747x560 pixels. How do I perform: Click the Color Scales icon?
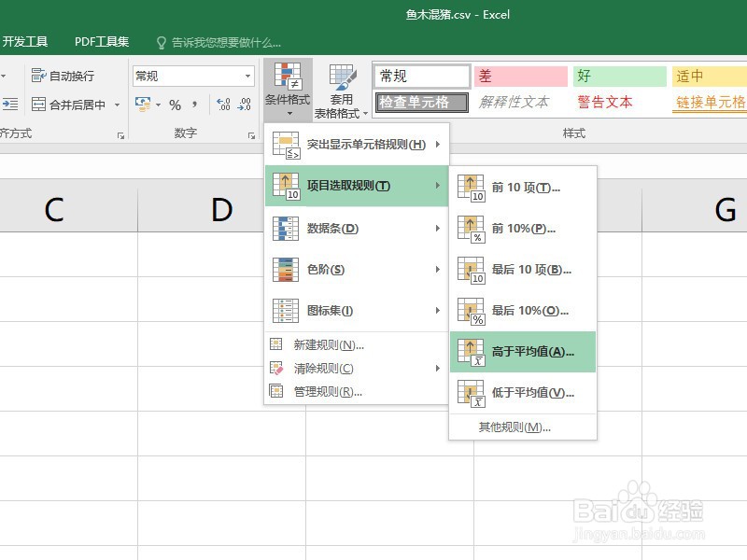coord(286,270)
